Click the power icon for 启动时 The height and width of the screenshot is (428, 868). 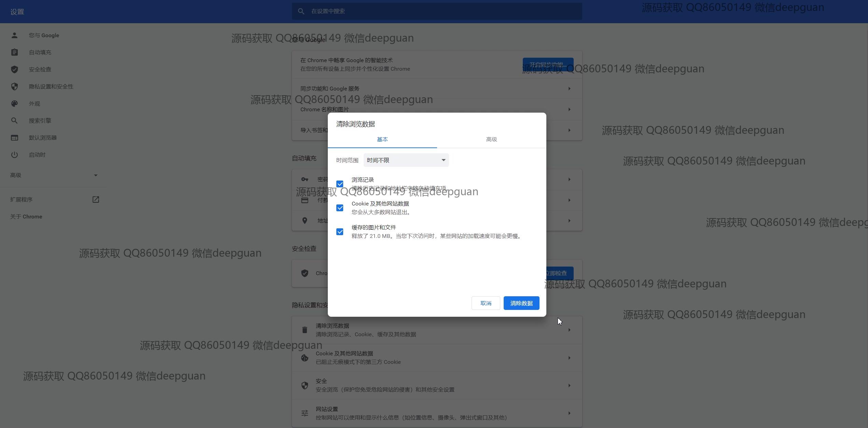point(14,155)
